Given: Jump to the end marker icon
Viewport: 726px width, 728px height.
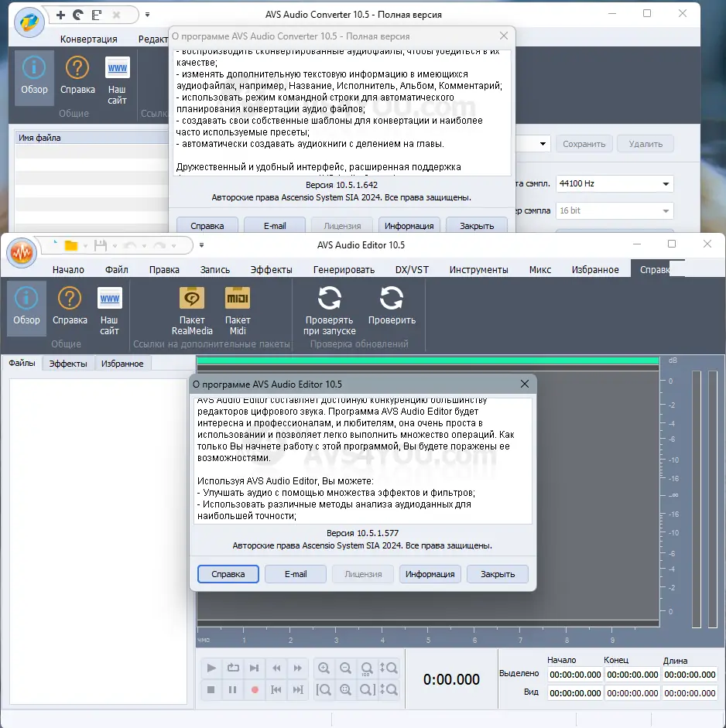Looking at the screenshot, I should 298,689.
